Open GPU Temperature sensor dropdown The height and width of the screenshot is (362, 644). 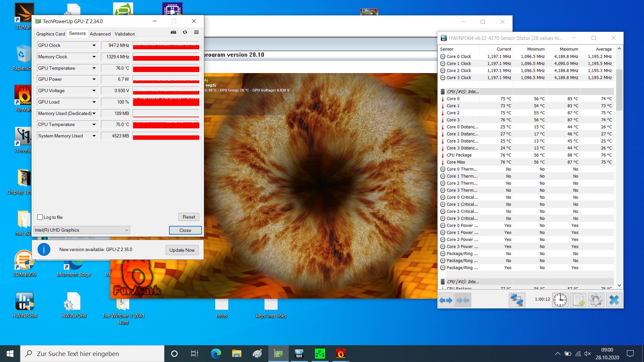click(x=94, y=68)
